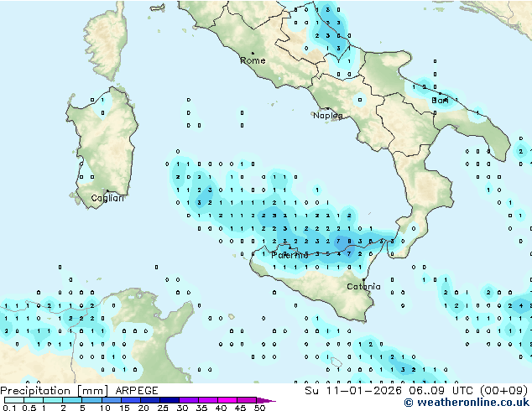Click the Catania city label
The width and height of the screenshot is (532, 411).
click(x=363, y=287)
